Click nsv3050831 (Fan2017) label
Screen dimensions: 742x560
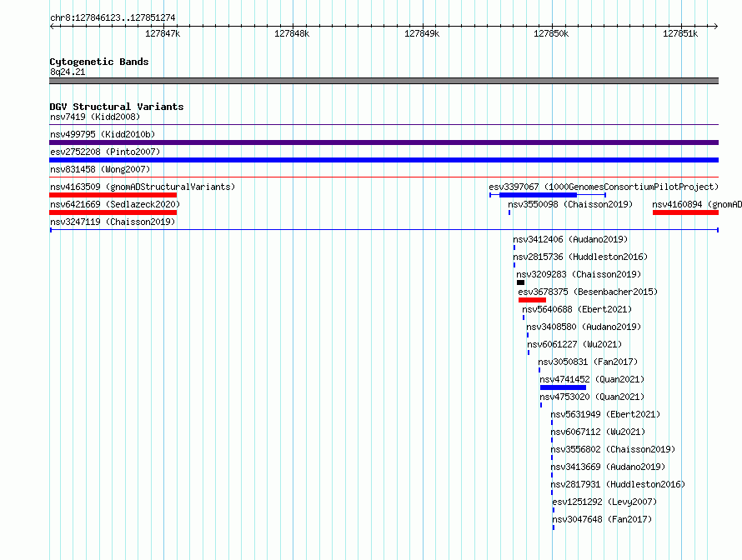point(588,362)
